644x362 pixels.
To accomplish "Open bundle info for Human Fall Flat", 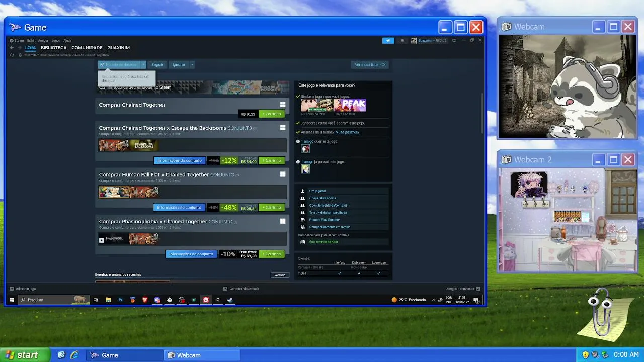I will coord(179,207).
